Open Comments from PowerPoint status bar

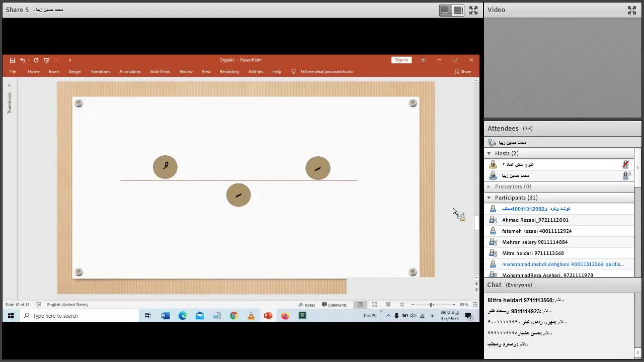[x=334, y=305]
